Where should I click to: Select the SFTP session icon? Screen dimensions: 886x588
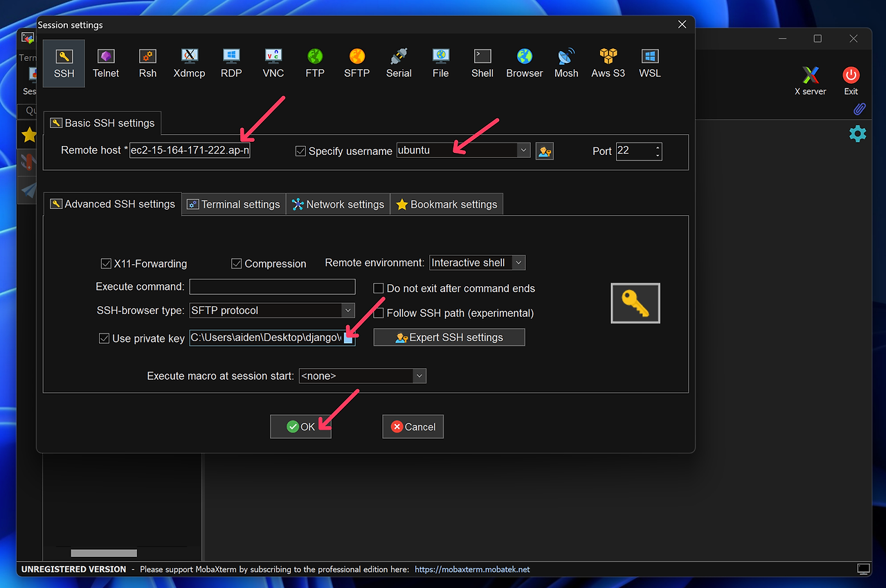pos(356,64)
